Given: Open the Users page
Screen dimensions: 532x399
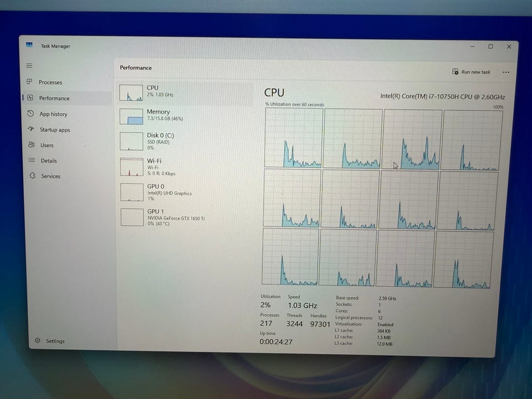Looking at the screenshot, I should click(x=47, y=145).
